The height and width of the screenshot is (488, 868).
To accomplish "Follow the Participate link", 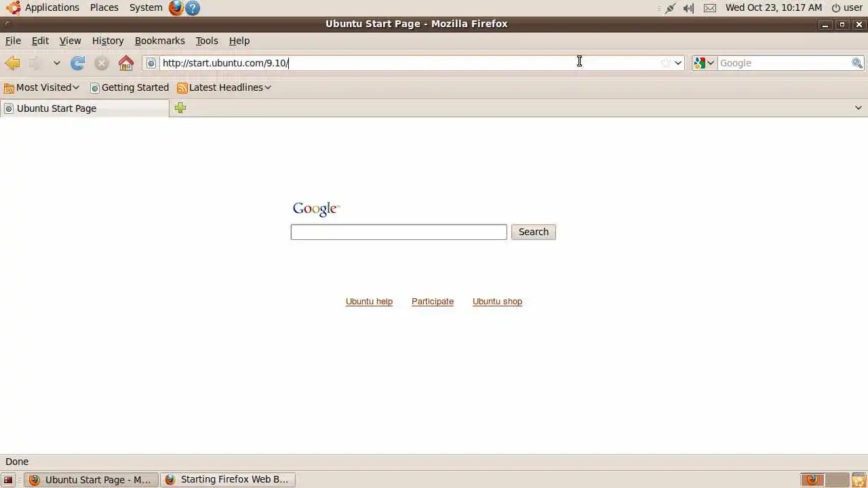I will (x=433, y=302).
